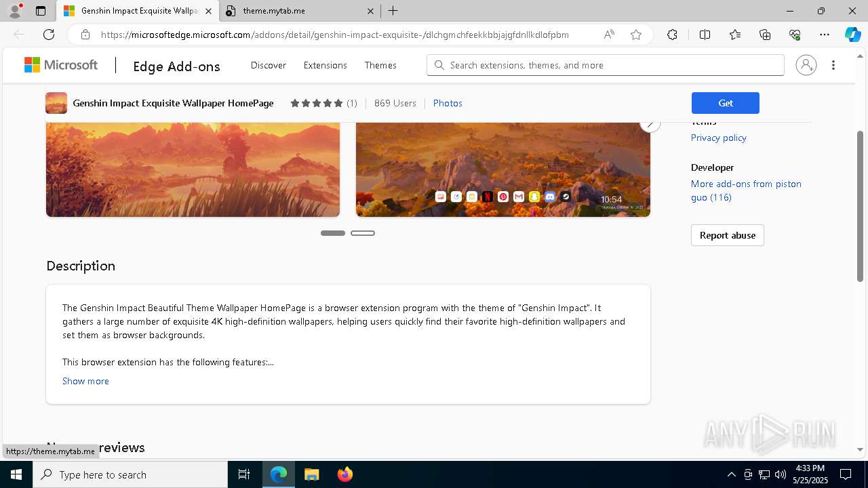Click the Get button

coord(726,103)
